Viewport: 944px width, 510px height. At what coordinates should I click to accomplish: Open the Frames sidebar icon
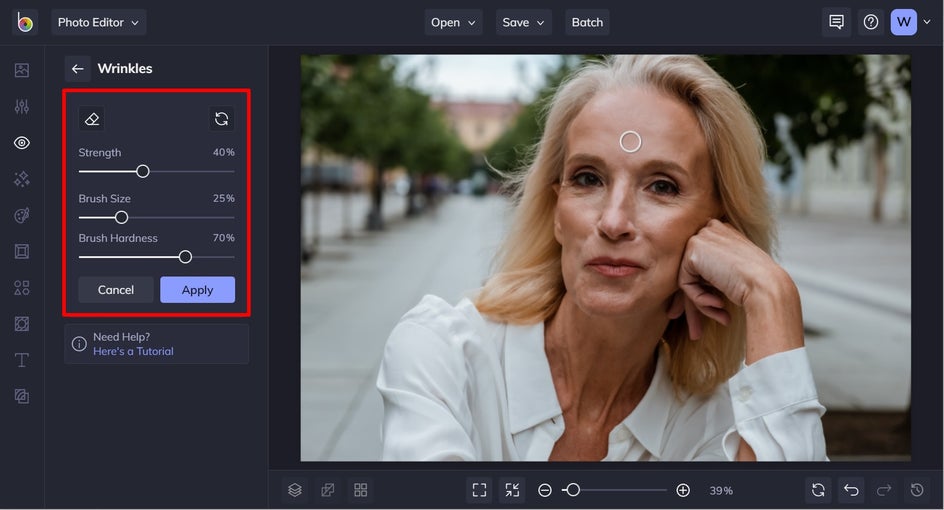click(22, 251)
